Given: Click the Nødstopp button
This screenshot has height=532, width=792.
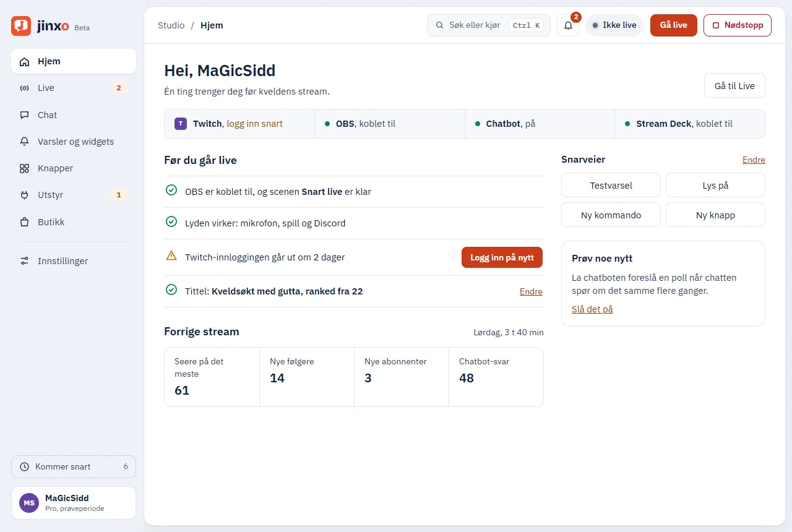Looking at the screenshot, I should point(738,25).
